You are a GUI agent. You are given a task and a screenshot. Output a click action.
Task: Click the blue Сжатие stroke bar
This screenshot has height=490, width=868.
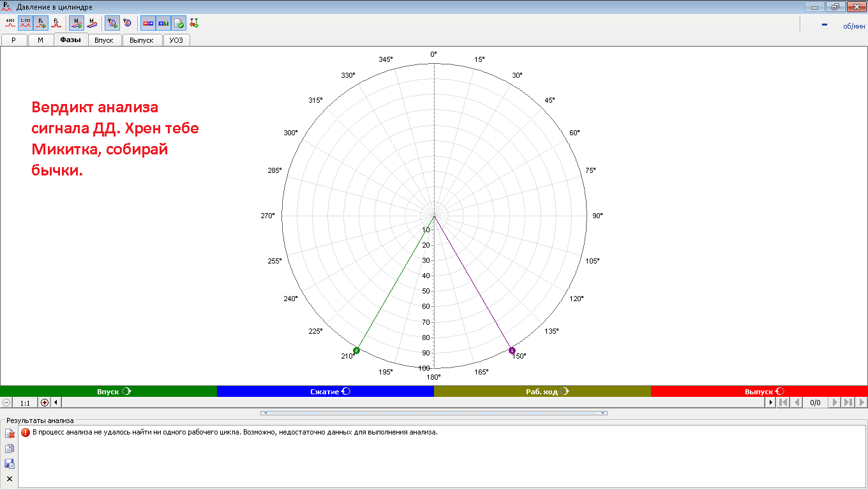coord(325,391)
